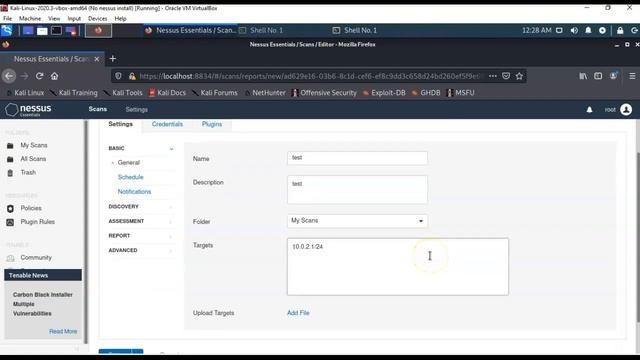
Task: Open the Offensive Security bookmark
Action: click(324, 93)
